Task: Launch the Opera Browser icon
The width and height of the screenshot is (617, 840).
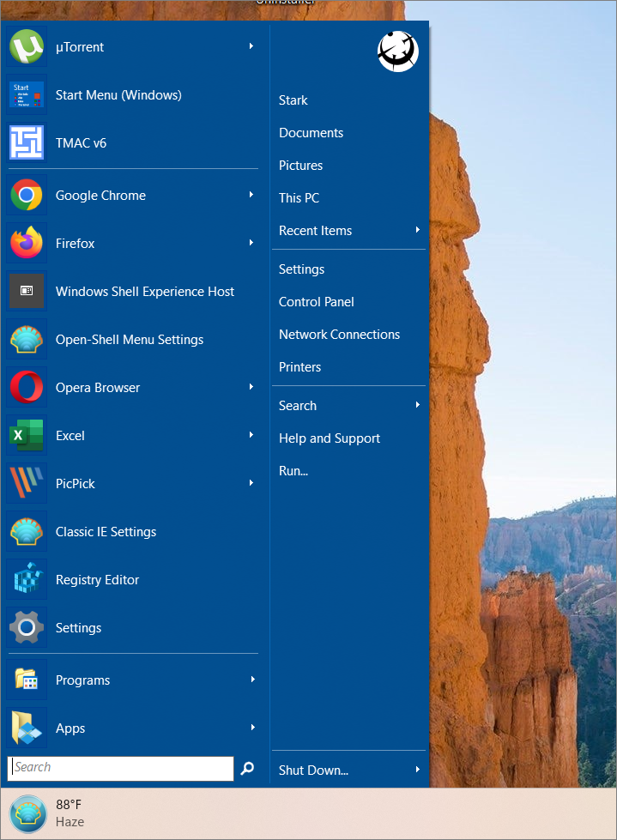Action: 27,388
